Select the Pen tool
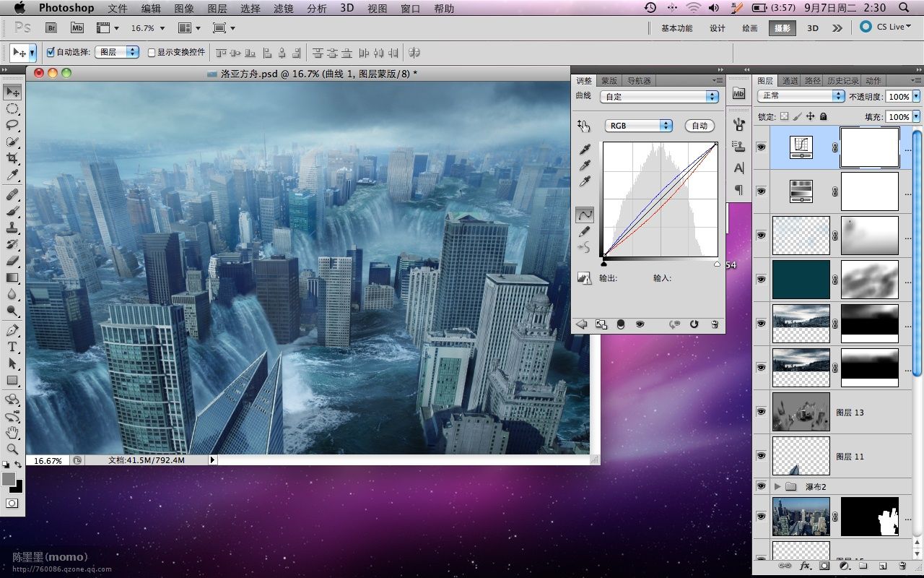Viewport: 924px width, 578px height. [x=12, y=330]
